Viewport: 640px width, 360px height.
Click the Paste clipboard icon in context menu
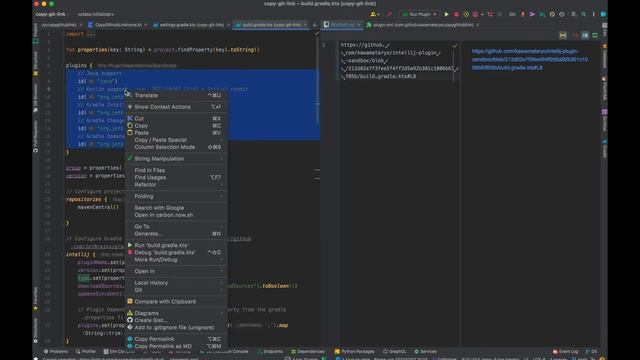tap(130, 133)
